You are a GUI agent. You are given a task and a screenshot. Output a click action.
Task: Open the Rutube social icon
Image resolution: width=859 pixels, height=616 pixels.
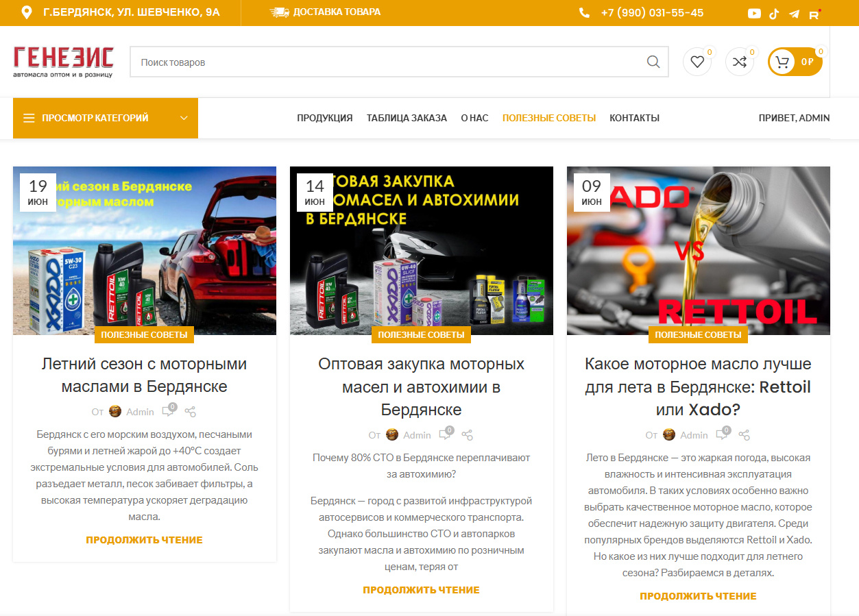tap(814, 14)
